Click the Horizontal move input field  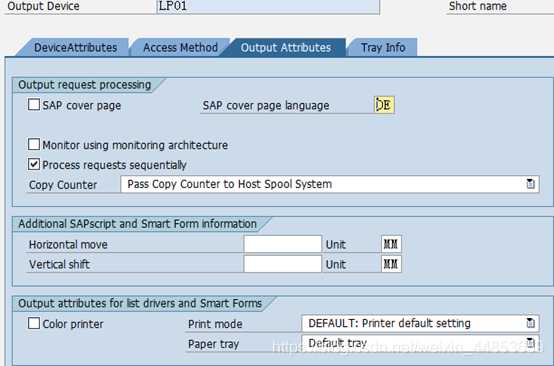[x=282, y=244]
